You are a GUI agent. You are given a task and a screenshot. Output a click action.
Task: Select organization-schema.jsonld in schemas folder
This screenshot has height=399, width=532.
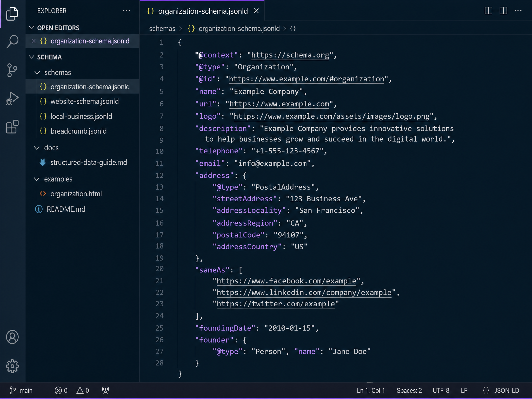(x=83, y=87)
